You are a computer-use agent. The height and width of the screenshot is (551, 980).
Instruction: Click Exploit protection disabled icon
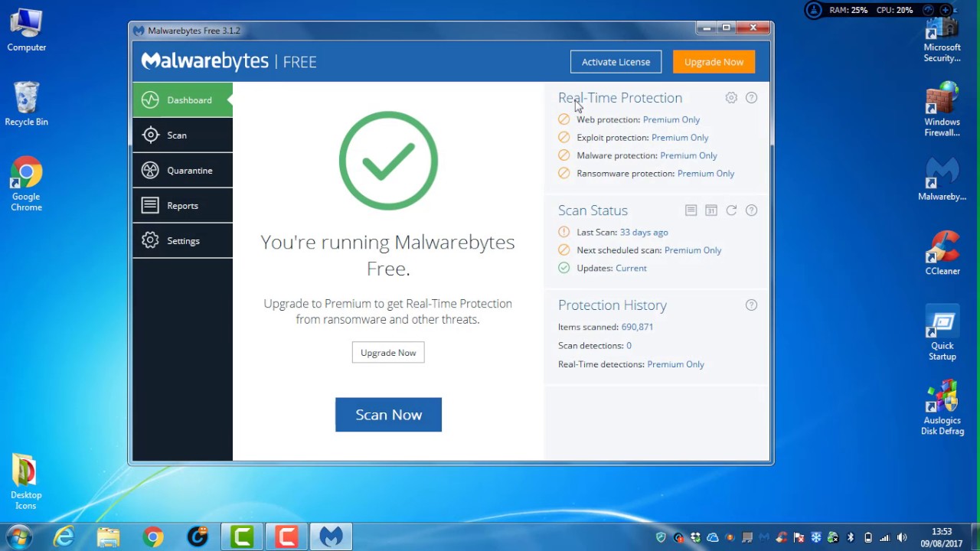563,137
